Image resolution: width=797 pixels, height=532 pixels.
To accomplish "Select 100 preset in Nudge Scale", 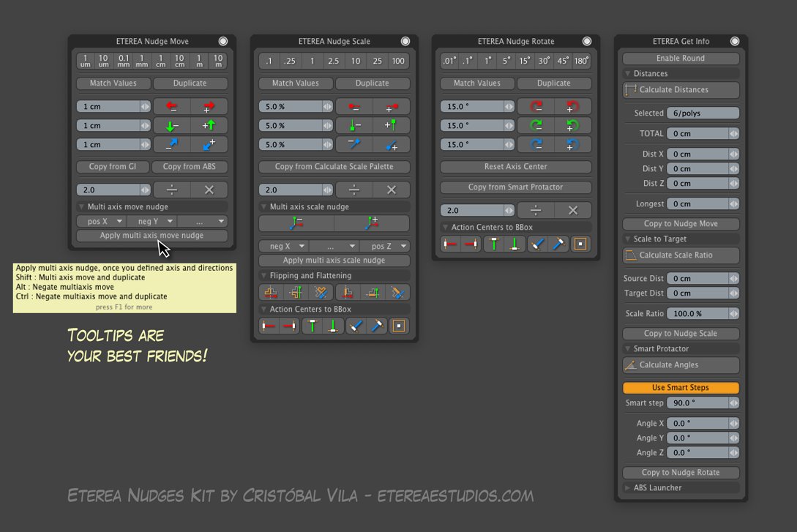I will click(398, 61).
